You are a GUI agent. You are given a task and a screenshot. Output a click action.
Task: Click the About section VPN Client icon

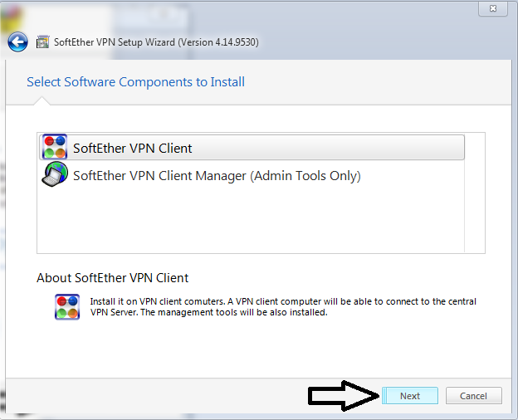67,307
